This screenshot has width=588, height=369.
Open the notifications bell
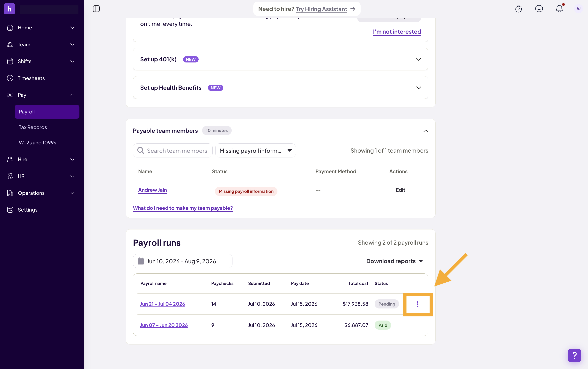(559, 9)
